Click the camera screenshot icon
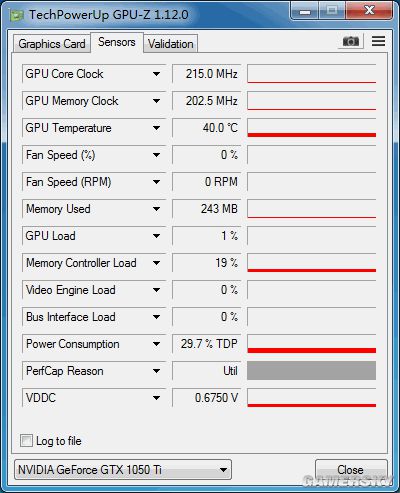 (351, 41)
